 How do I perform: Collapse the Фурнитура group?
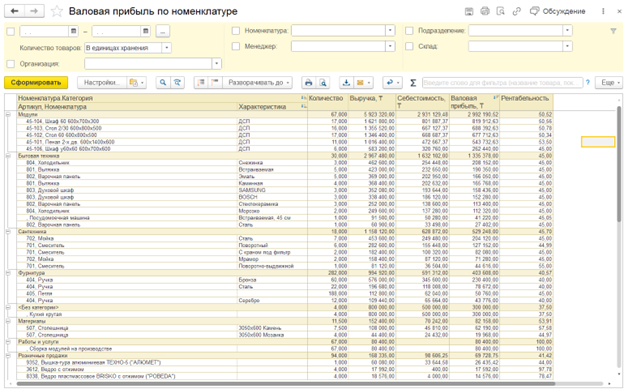8,273
